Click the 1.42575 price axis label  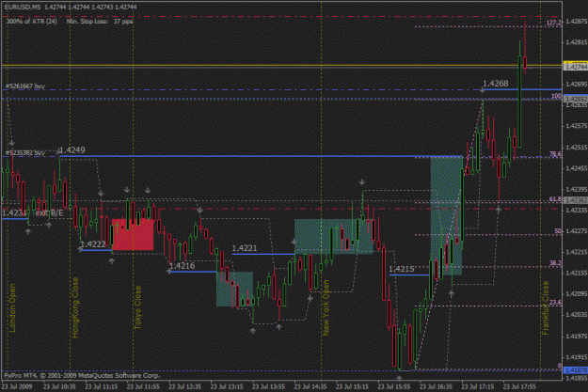tap(576, 126)
